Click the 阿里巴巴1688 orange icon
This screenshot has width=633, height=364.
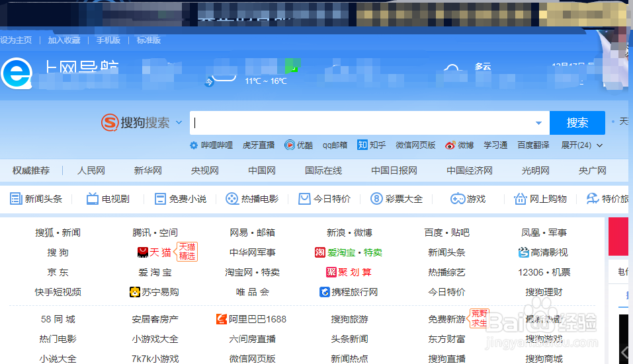pyautogui.click(x=222, y=319)
